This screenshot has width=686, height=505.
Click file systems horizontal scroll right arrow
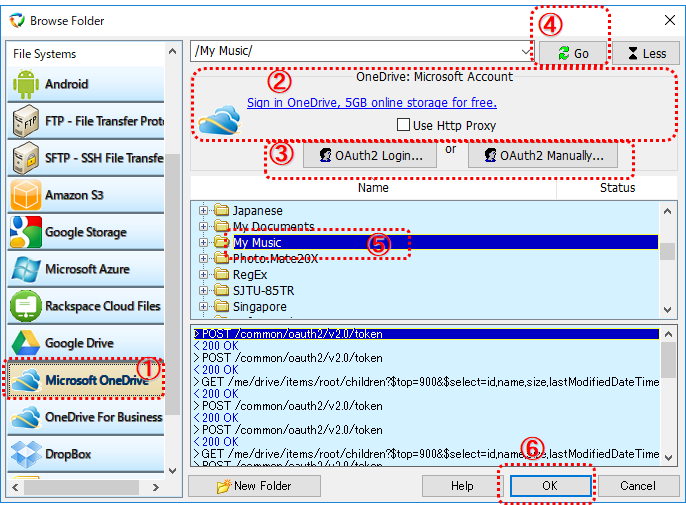(156, 487)
